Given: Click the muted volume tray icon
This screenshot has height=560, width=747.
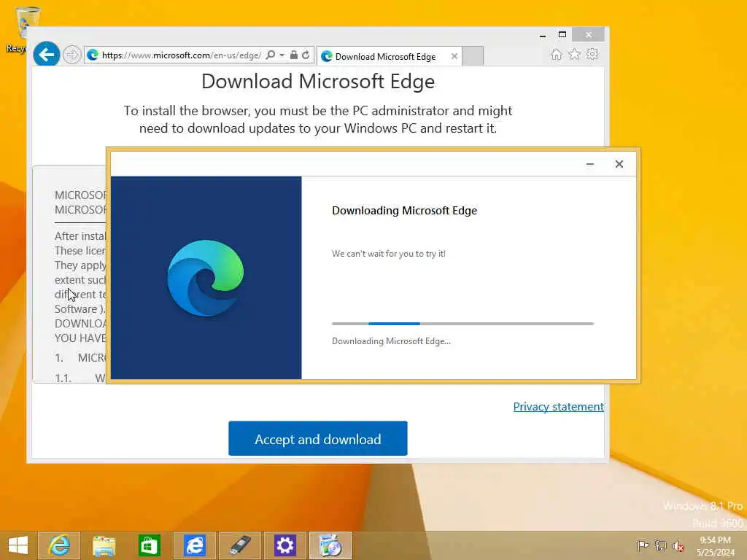Looking at the screenshot, I should click(x=678, y=546).
